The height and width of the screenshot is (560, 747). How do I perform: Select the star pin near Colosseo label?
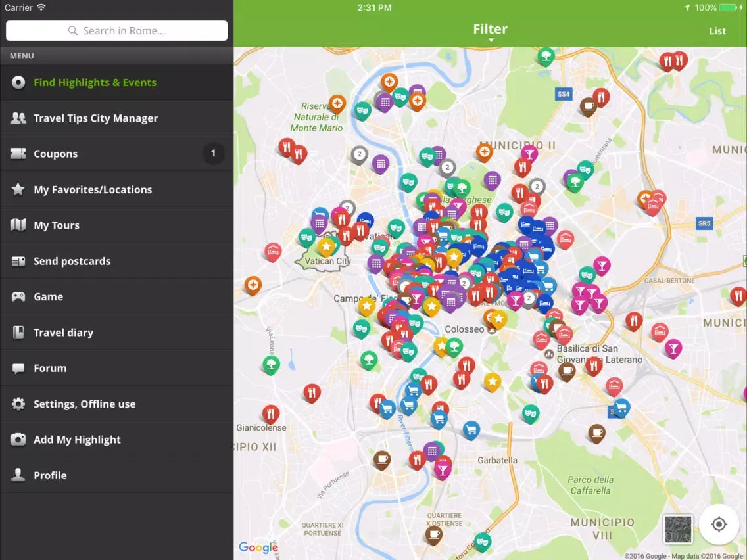(x=498, y=318)
